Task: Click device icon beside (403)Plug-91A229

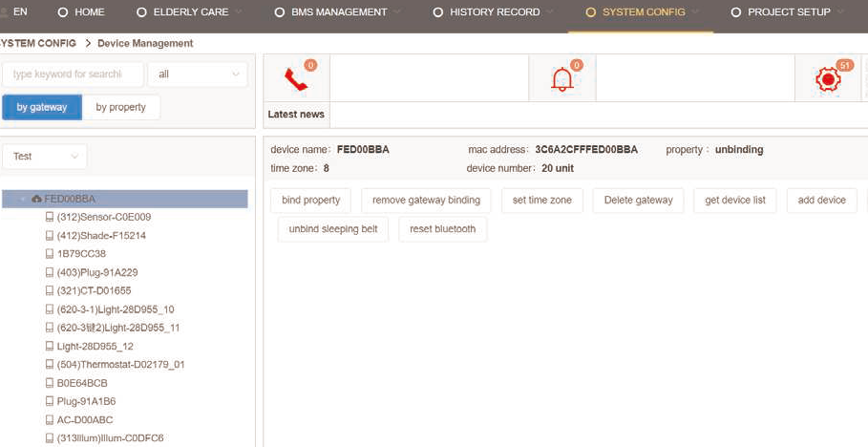Action: (x=50, y=272)
